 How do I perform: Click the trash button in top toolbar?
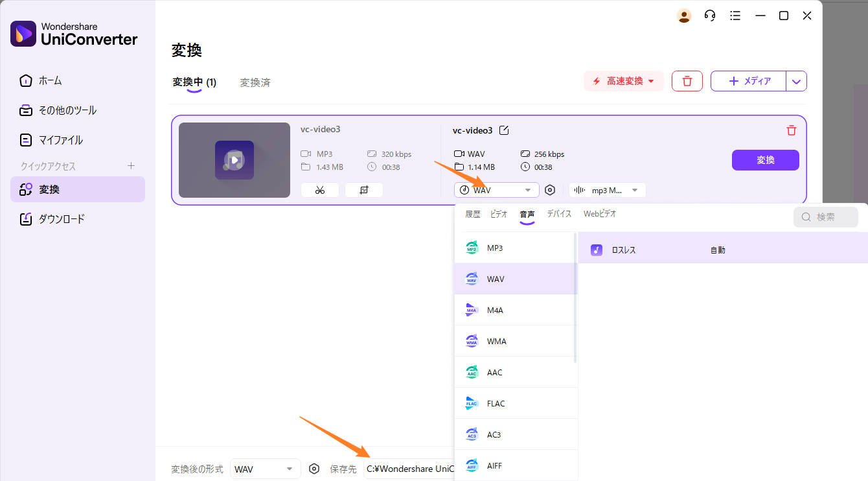coord(687,81)
